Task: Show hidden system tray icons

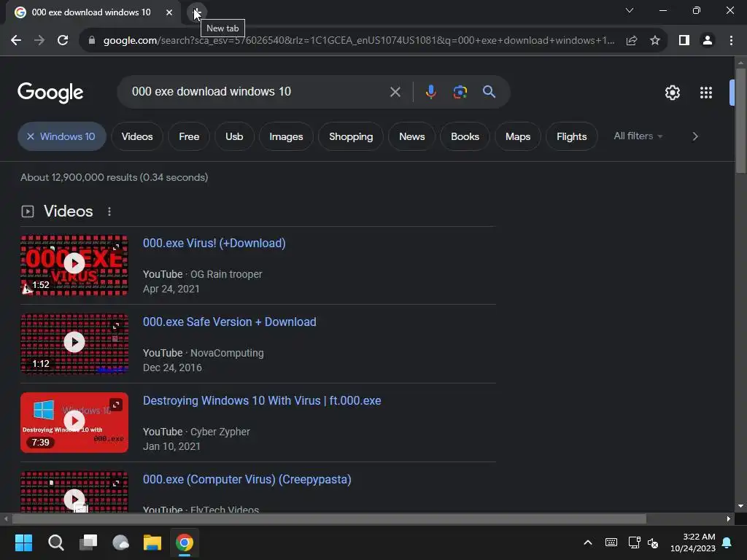Action: tap(588, 542)
